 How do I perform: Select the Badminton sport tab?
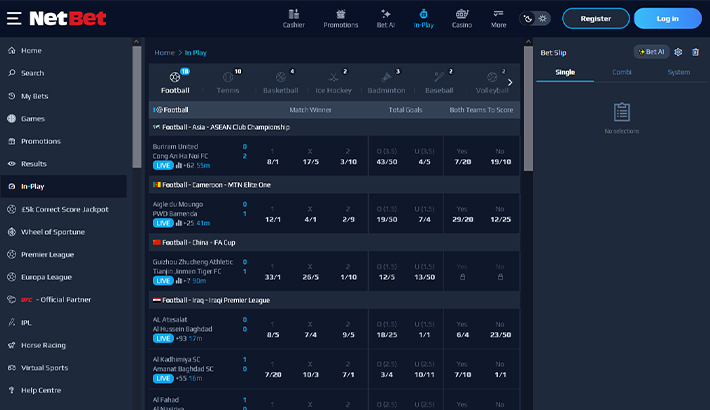[x=386, y=82]
